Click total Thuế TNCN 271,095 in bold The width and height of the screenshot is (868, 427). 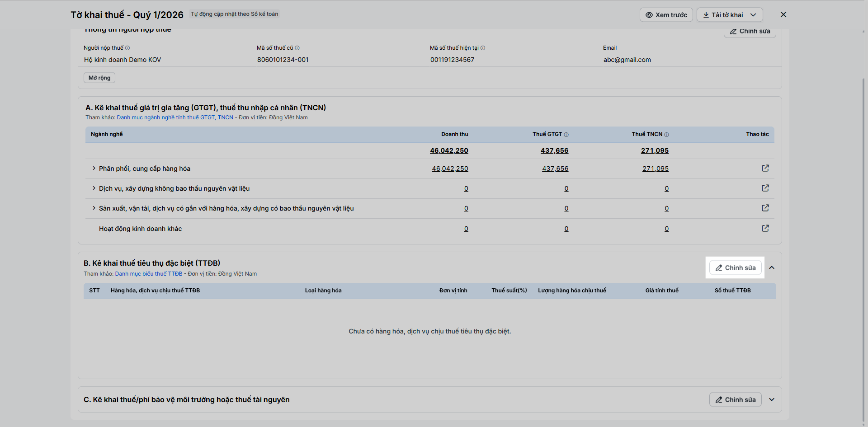pyautogui.click(x=655, y=150)
